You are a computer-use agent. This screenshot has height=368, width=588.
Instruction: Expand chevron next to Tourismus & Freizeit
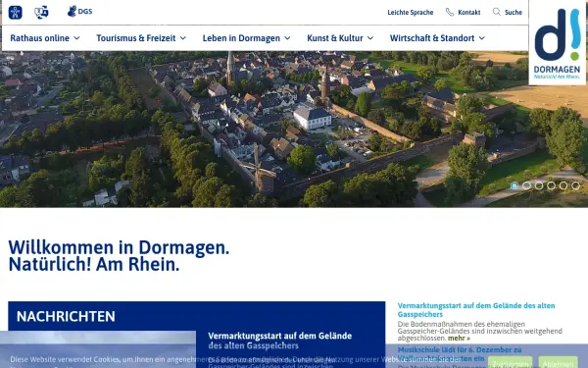coord(183,38)
